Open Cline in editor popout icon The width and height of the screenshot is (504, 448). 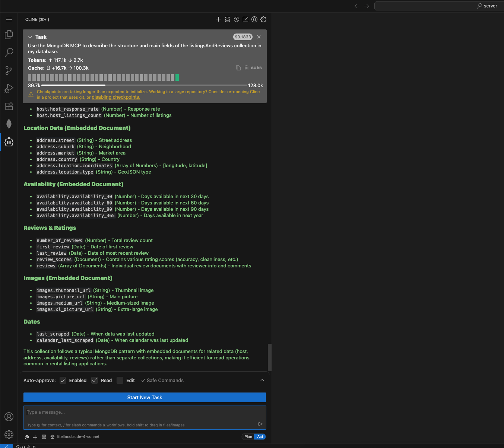pos(245,19)
